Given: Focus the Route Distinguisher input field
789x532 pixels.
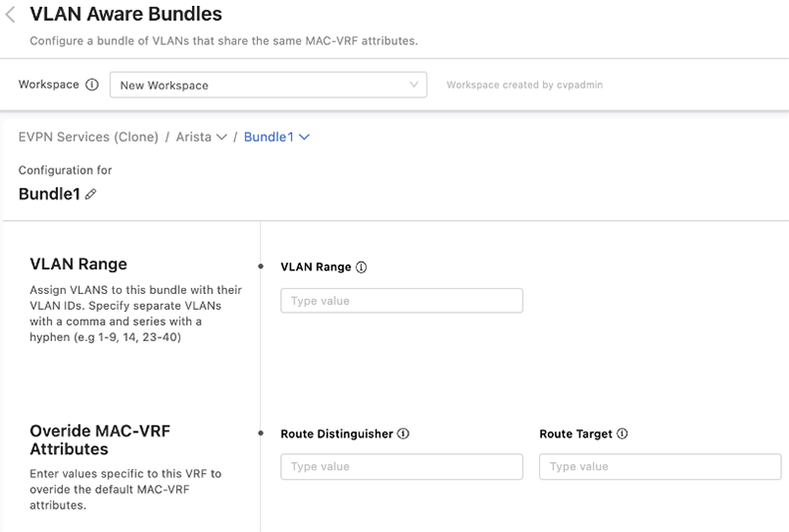Looking at the screenshot, I should [401, 466].
